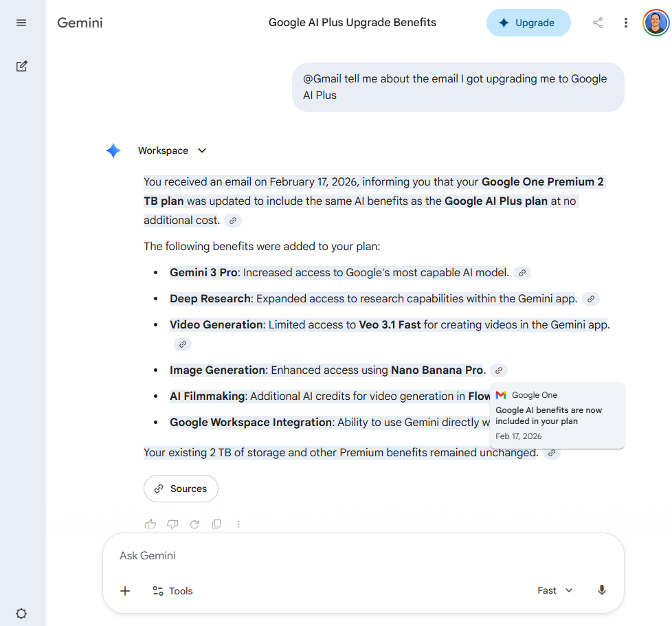Select the Gemini logo in the header
The width and height of the screenshot is (672, 626).
[80, 23]
